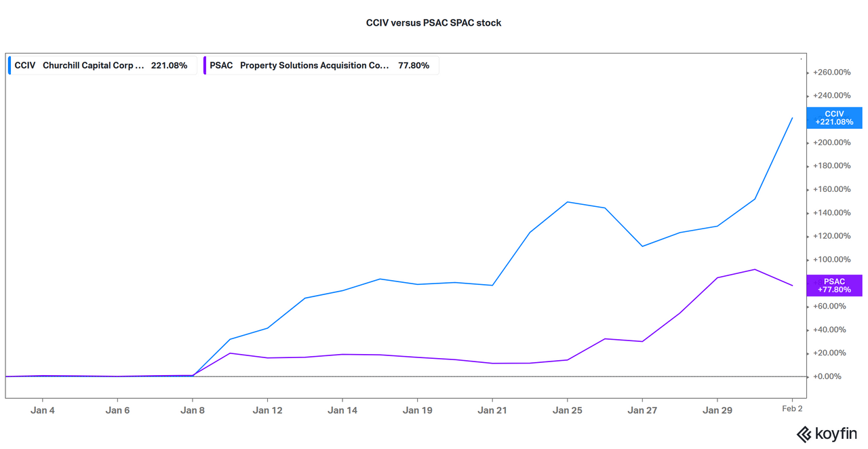Click the small marker above the price axis
Image resolution: width=868 pixels, height=449 pixels.
coord(801,58)
